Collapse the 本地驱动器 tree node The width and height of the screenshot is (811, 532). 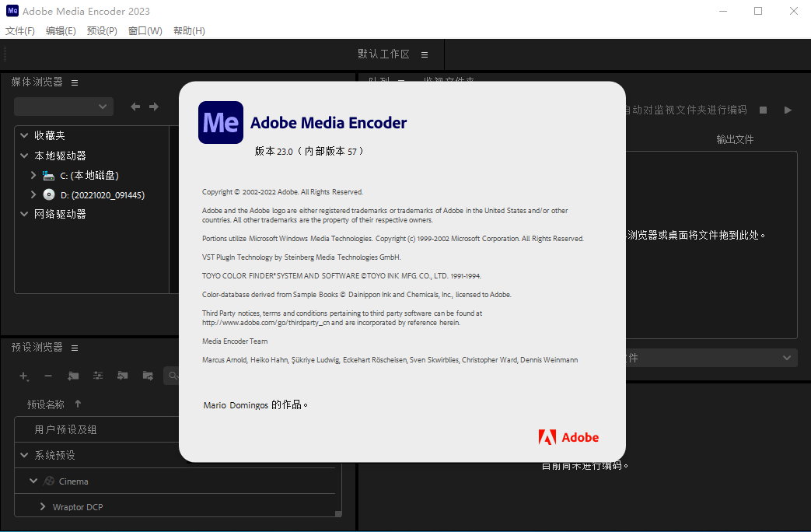tap(24, 156)
